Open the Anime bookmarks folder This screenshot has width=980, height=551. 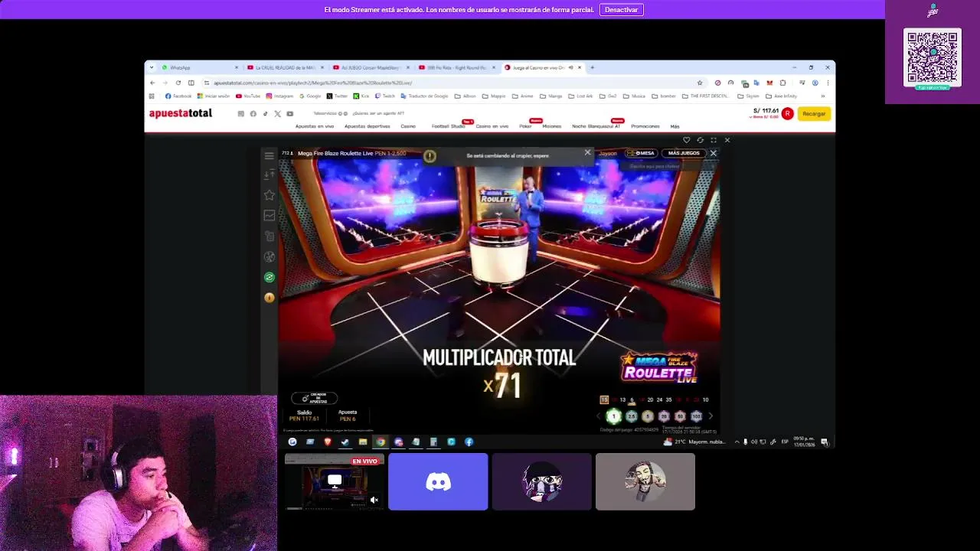(522, 96)
